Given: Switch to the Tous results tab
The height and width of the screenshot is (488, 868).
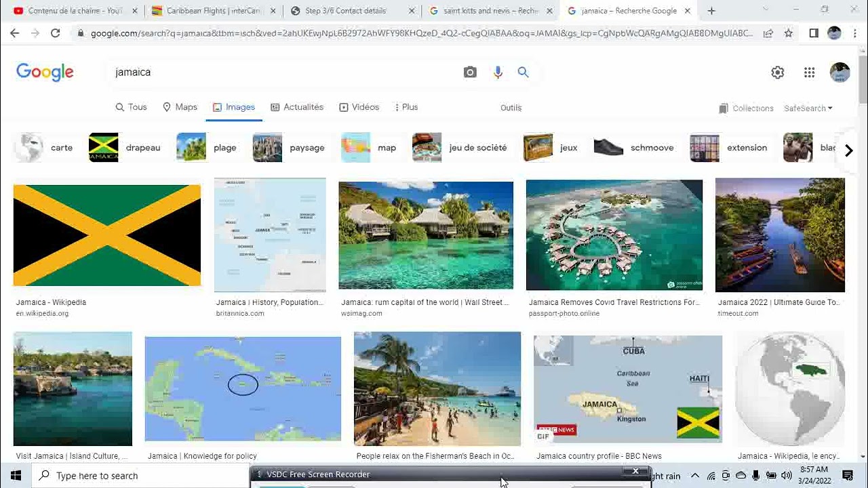Looking at the screenshot, I should coord(131,107).
